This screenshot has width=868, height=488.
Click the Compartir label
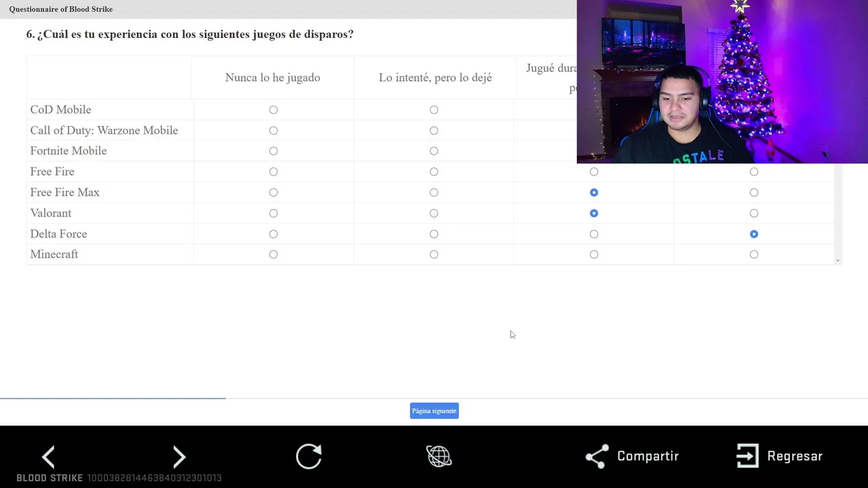[x=648, y=456]
